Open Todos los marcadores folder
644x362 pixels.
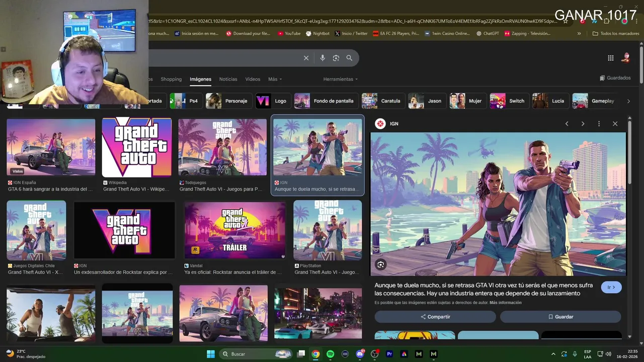pos(616,34)
